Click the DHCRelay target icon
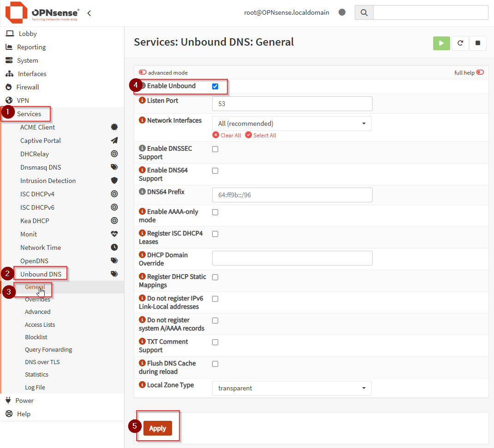This screenshot has width=494, height=448. [x=114, y=153]
